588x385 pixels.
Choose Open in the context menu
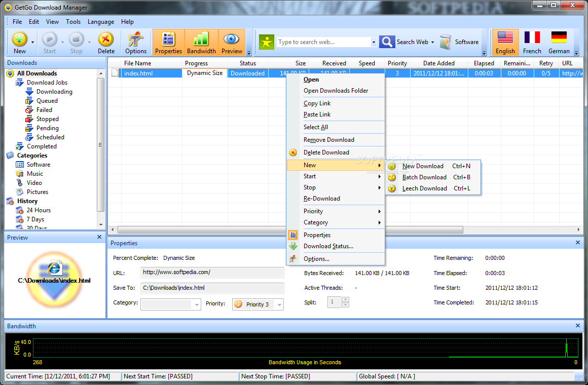pos(335,80)
